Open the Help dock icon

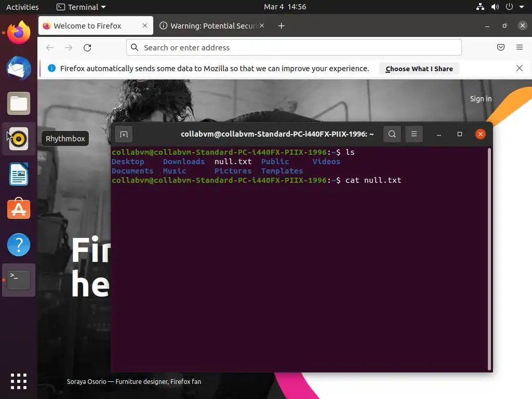[19, 245]
